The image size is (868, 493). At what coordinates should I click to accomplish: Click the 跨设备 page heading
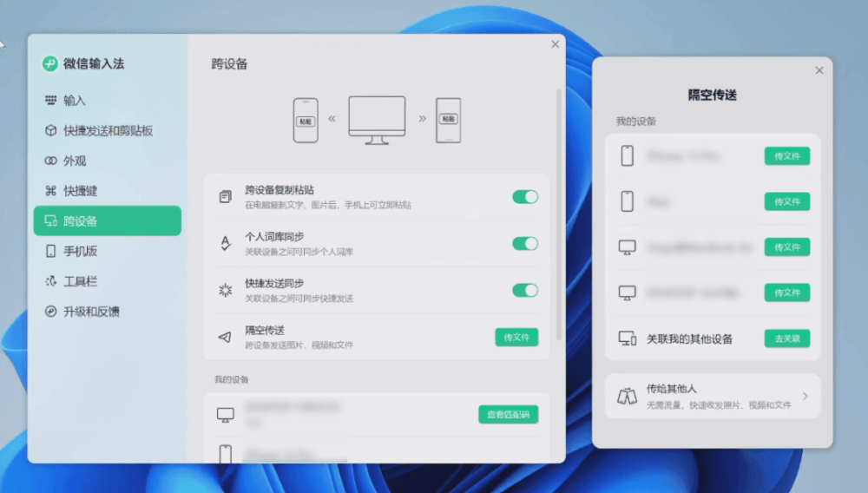[229, 64]
